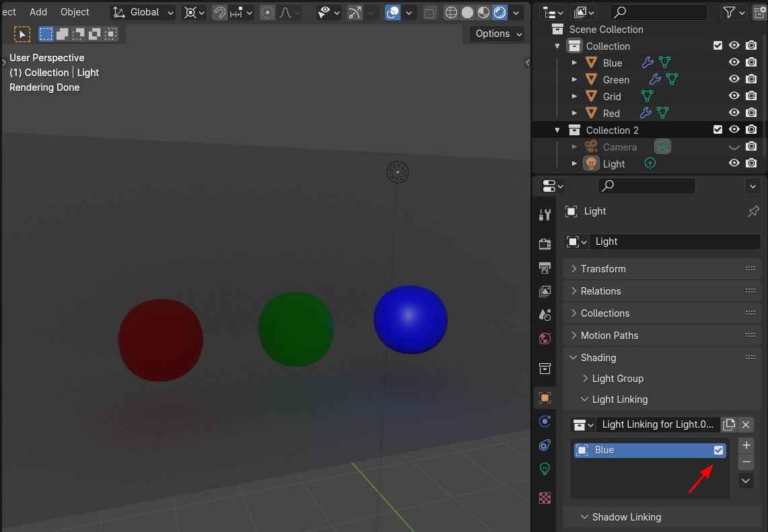Click the outliner search field
Image resolution: width=768 pixels, height=532 pixels.
(x=659, y=12)
